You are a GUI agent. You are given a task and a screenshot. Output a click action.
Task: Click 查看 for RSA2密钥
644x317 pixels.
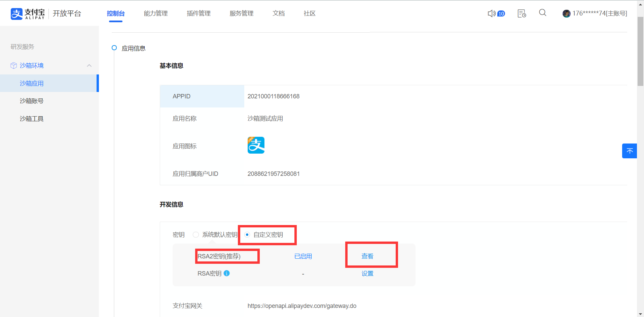pos(367,256)
